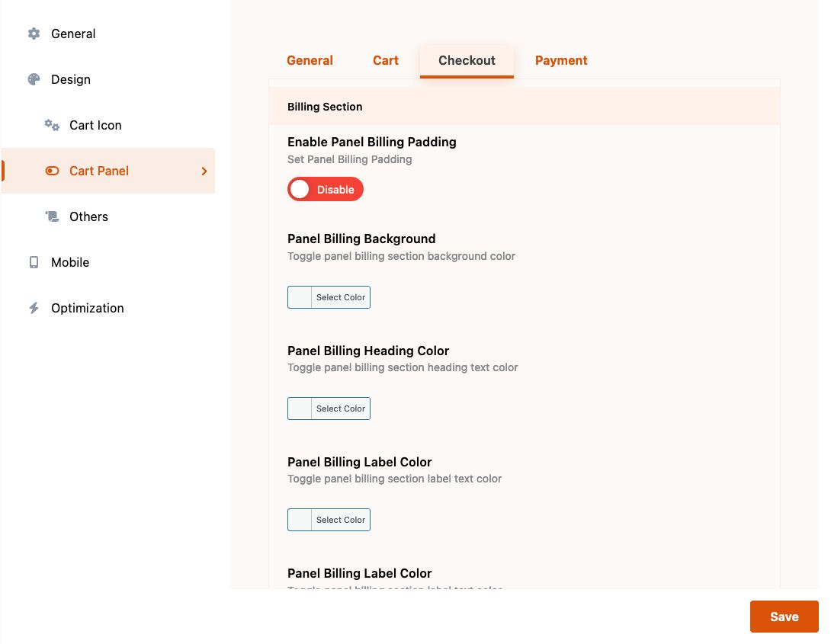
Task: Click the Cart Icon gears icon
Action: pos(52,125)
